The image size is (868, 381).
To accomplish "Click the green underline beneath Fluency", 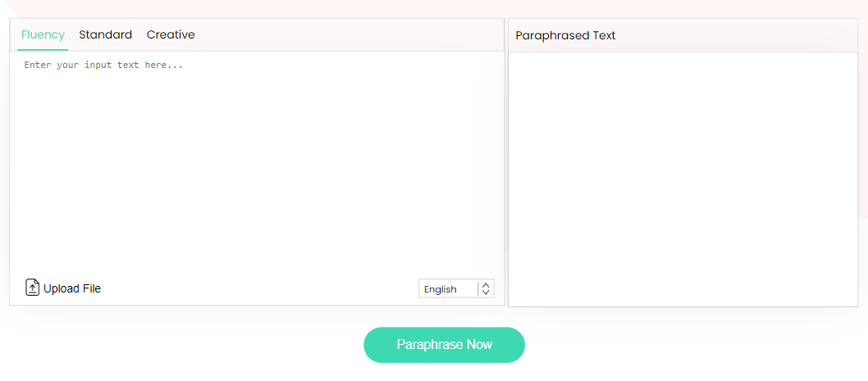I will [x=43, y=49].
